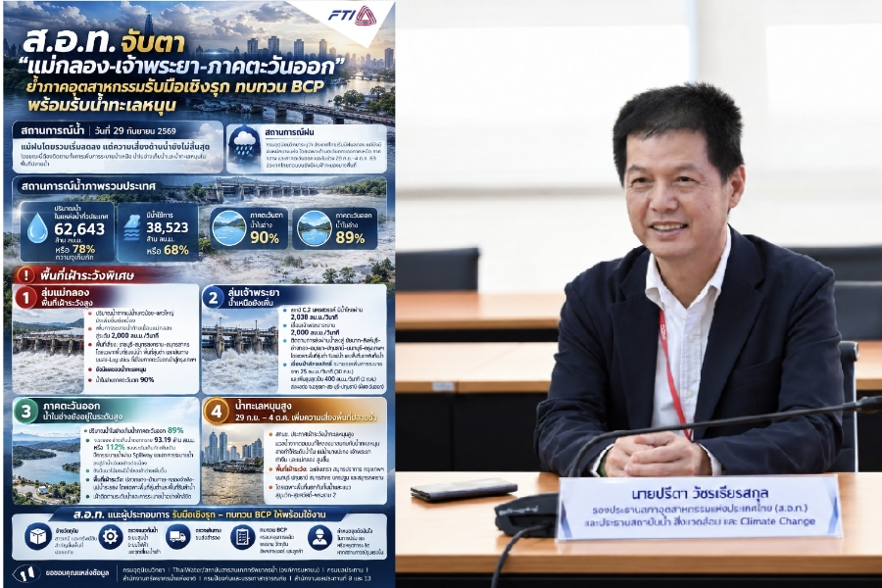Click the "ลุ่มแม่กลอง" section title

[x=64, y=292]
